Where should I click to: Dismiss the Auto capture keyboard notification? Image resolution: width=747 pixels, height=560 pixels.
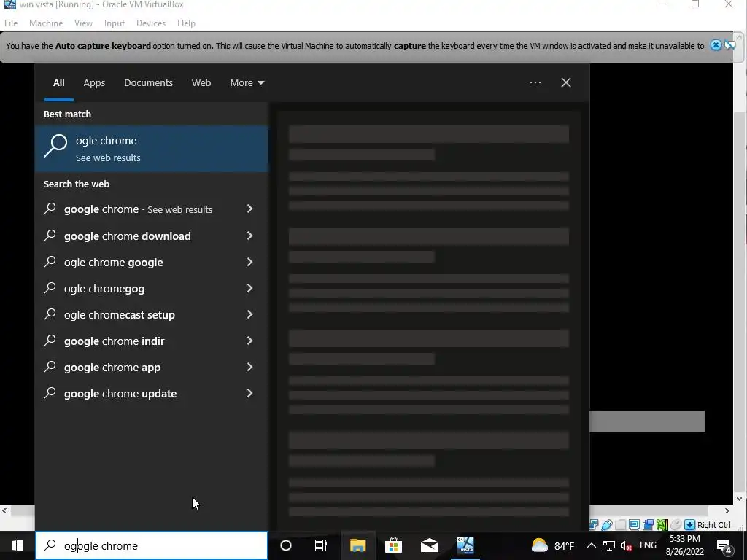[716, 45]
